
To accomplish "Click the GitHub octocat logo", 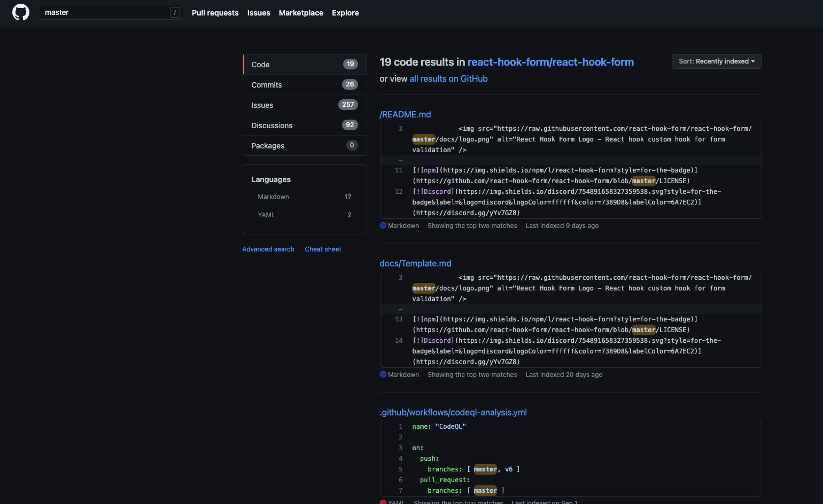I will 21,12.
